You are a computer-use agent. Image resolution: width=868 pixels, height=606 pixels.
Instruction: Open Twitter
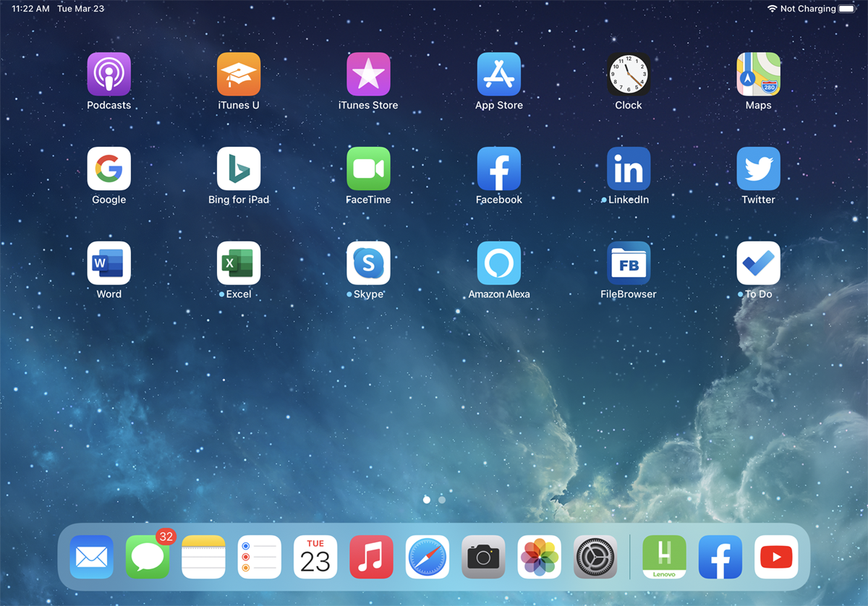tap(759, 168)
